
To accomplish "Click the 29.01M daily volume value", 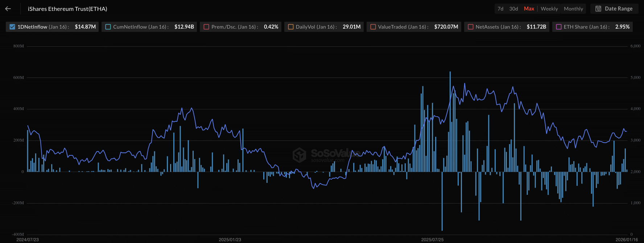I will (x=352, y=27).
